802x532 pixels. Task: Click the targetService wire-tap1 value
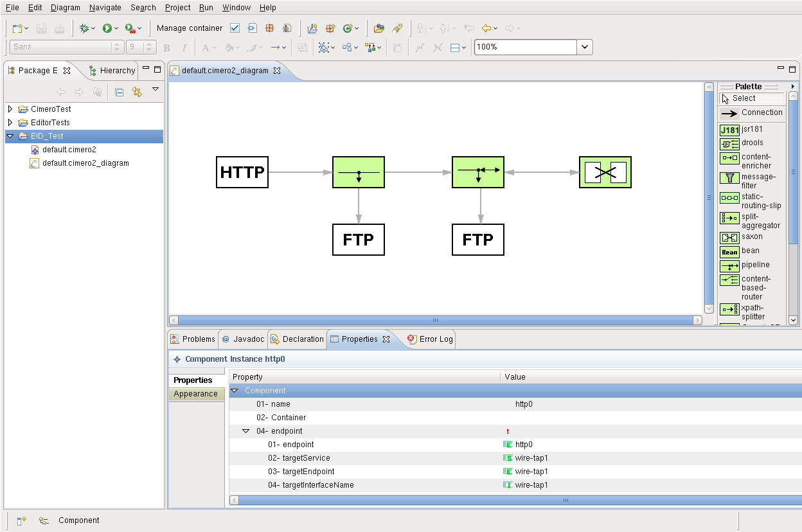coord(531,458)
